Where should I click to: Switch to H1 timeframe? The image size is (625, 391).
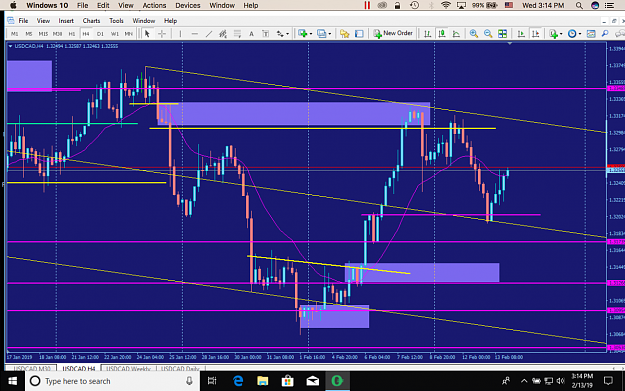coord(72,34)
